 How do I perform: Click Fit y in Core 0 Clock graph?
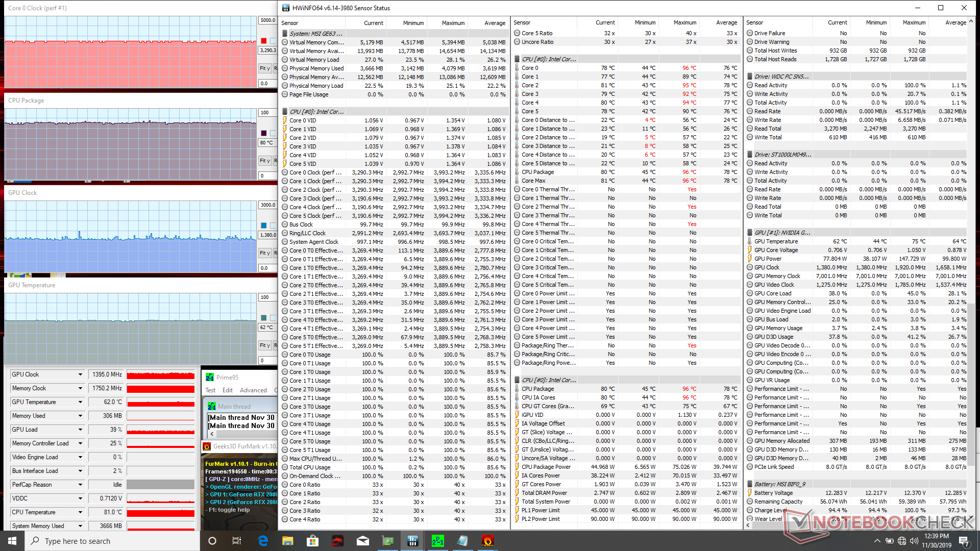(264, 68)
